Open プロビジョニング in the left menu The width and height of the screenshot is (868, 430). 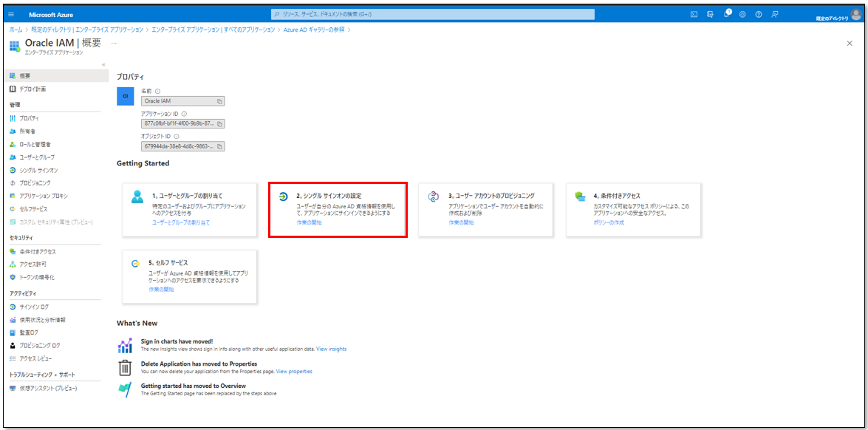tap(35, 182)
